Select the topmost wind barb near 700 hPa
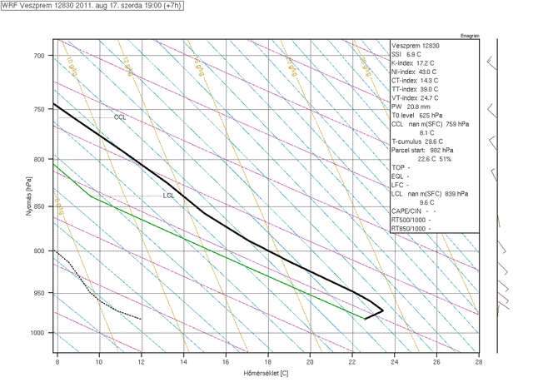This screenshot has width=533, height=392. [492, 60]
